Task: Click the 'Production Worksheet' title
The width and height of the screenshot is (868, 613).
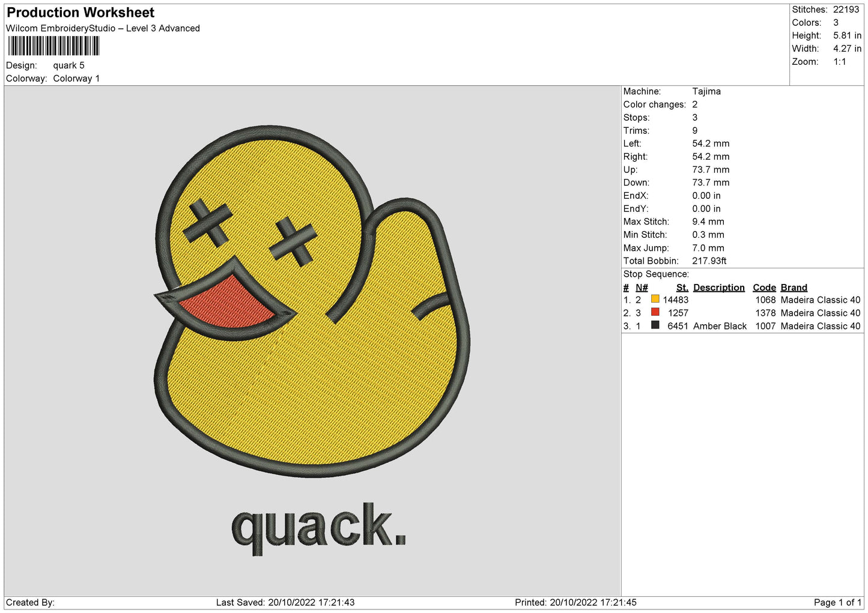Action: click(80, 13)
